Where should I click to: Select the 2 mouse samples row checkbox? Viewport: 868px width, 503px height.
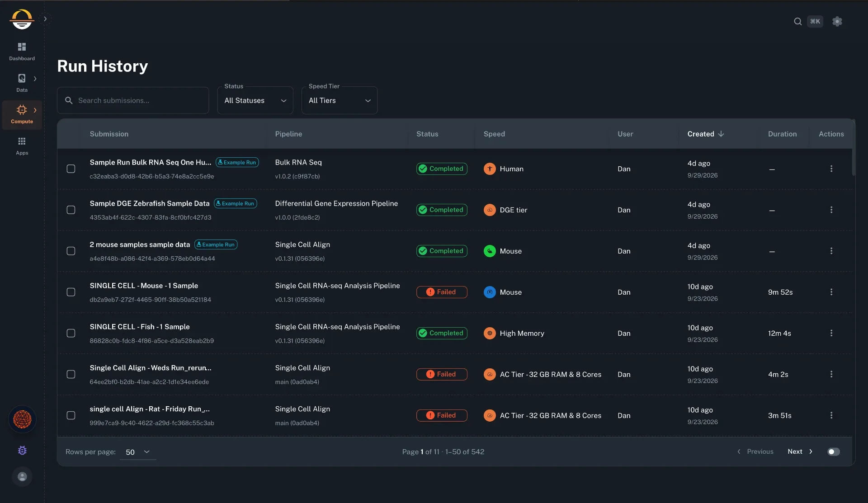(71, 251)
